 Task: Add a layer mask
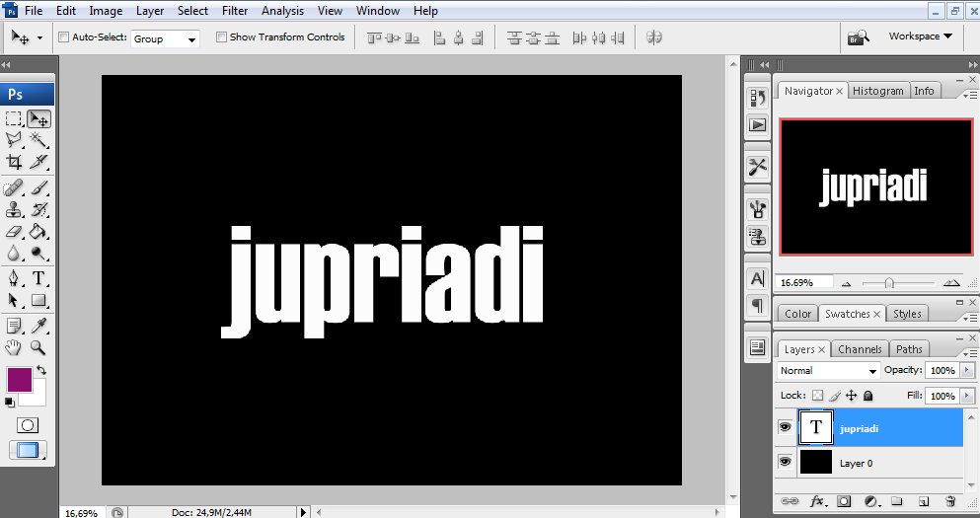pos(844,501)
